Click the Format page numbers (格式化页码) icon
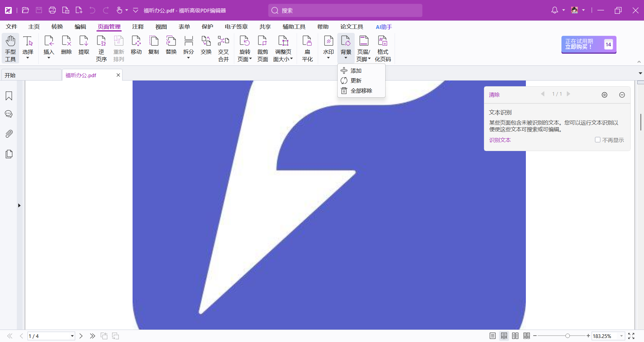 click(383, 48)
